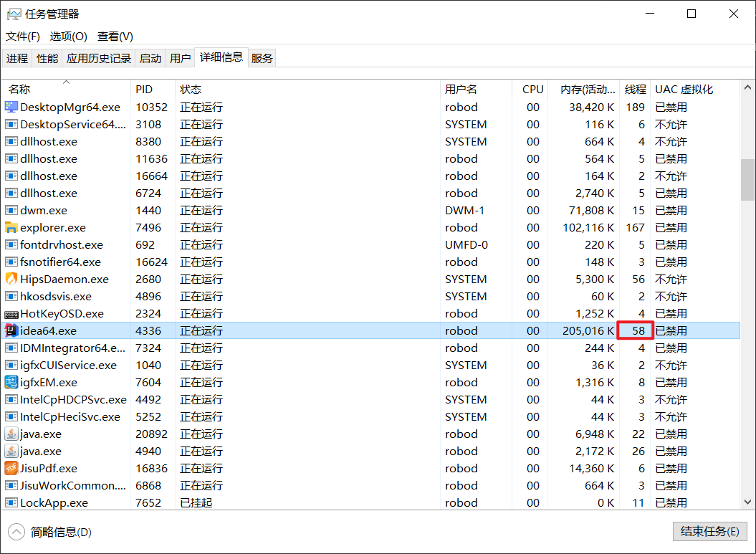Click PID value 7496
The image size is (756, 554).
pyautogui.click(x=148, y=228)
